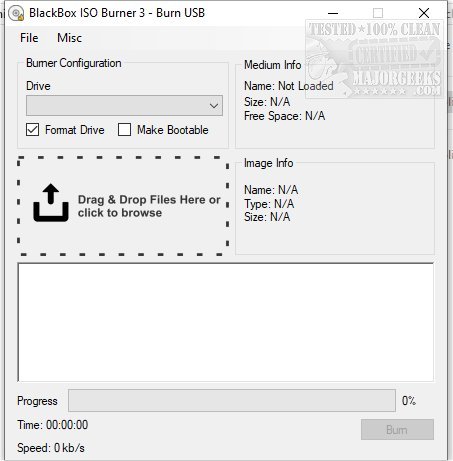Image resolution: width=453 pixels, height=461 pixels.
Task: Click "Type: N/A" under Image Info
Action: pyautogui.click(x=269, y=204)
